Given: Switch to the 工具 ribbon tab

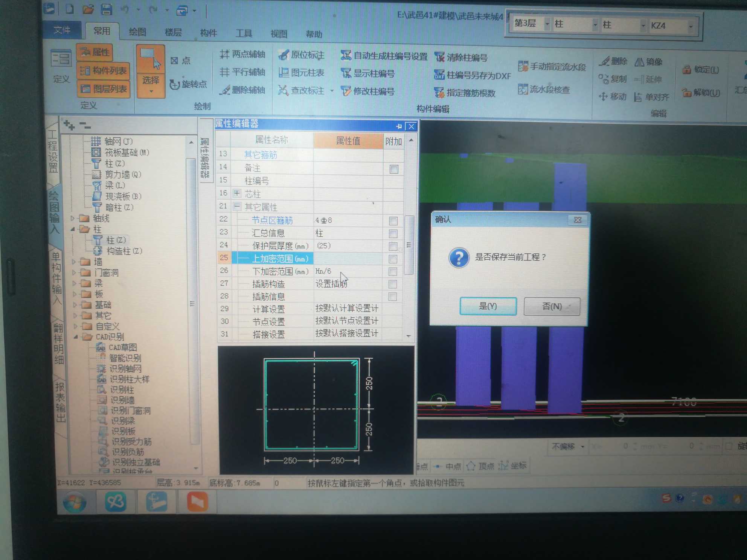Looking at the screenshot, I should pyautogui.click(x=244, y=33).
